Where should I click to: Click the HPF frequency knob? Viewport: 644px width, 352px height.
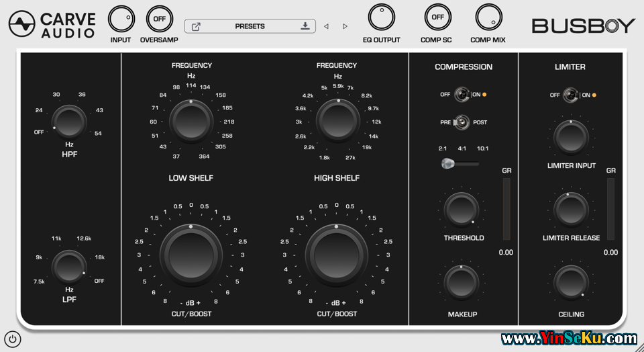tap(69, 121)
